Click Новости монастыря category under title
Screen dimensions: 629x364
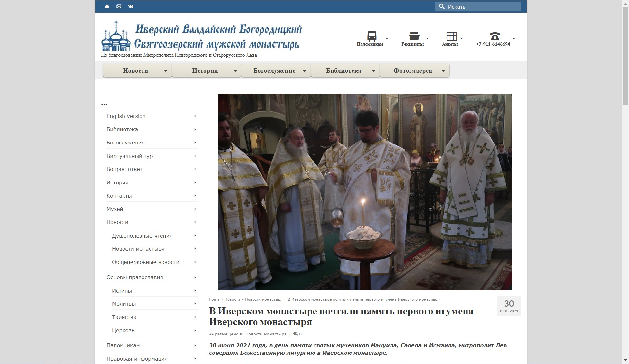tap(266, 334)
